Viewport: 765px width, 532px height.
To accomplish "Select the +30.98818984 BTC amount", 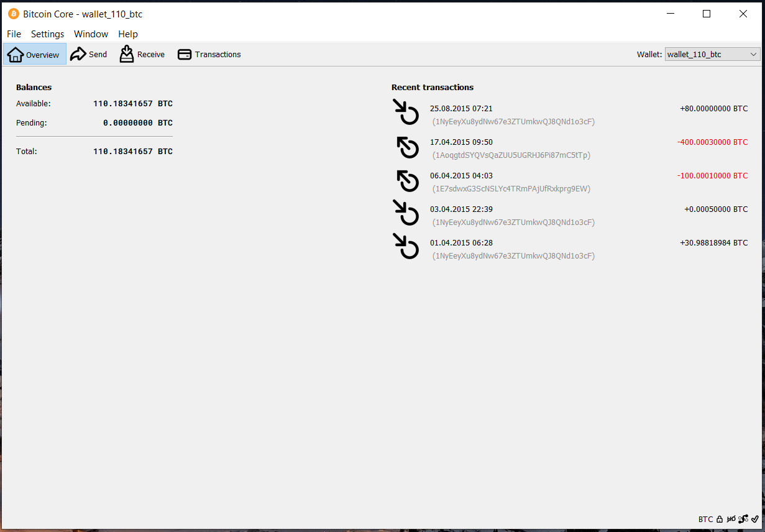I will click(x=713, y=243).
